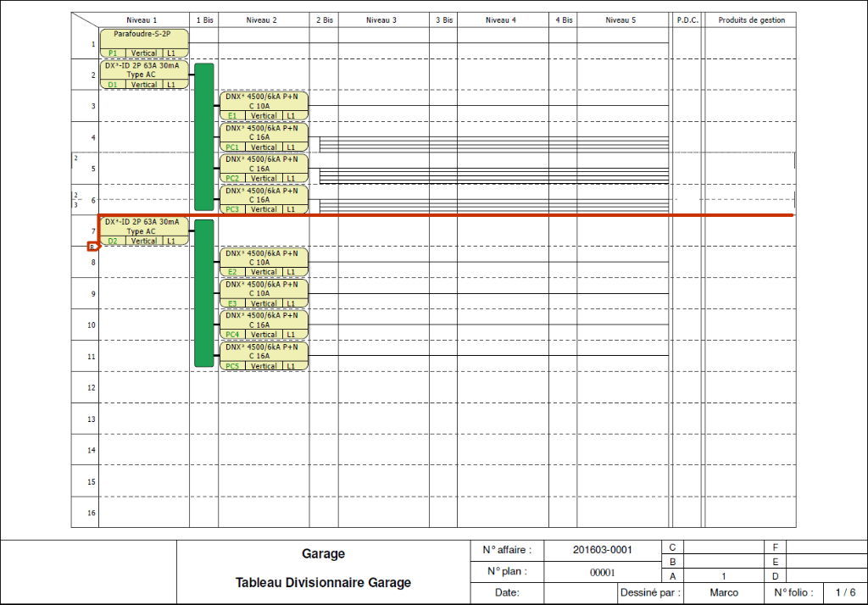This screenshot has height=605, width=868.
Task: Click the PC1 green label
Action: [232, 147]
